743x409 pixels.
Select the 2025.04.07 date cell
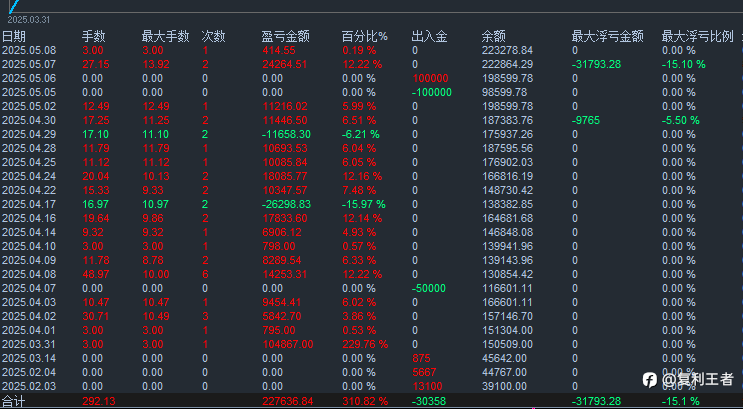[x=29, y=288]
